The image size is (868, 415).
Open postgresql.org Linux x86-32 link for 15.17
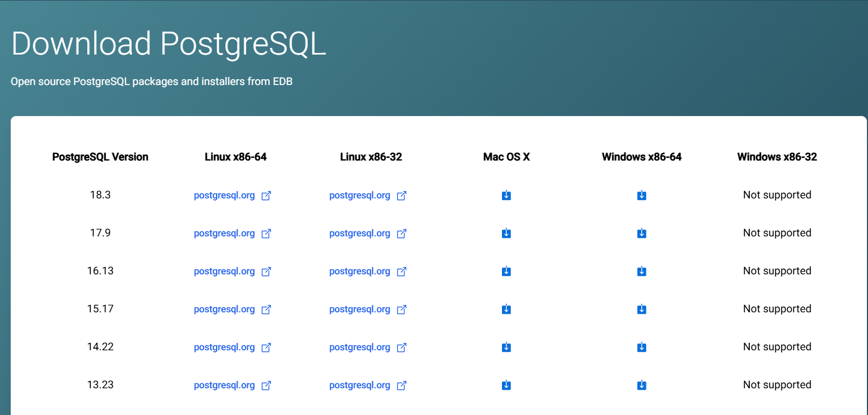tap(368, 309)
